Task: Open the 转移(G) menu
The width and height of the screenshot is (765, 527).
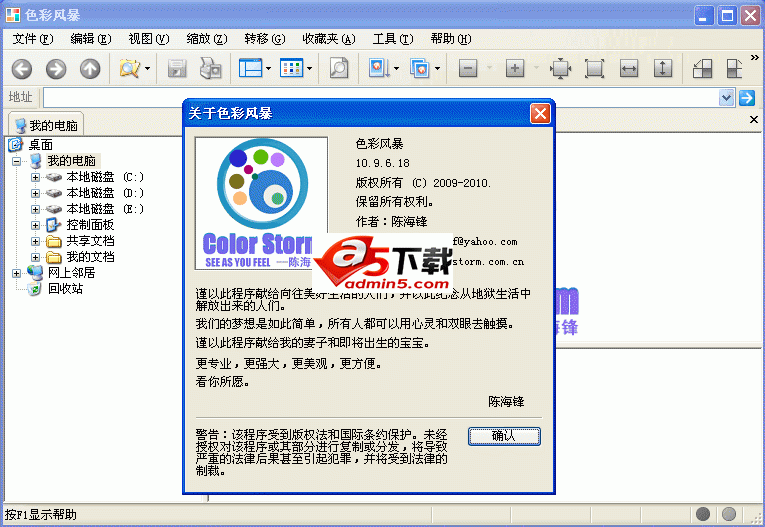Action: [264, 39]
